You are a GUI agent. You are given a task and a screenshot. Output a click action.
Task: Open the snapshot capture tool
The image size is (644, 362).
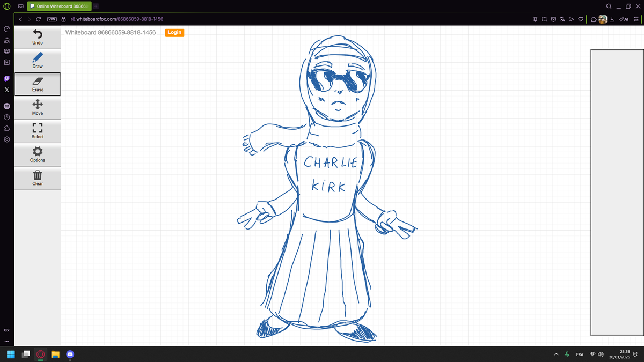(545, 19)
